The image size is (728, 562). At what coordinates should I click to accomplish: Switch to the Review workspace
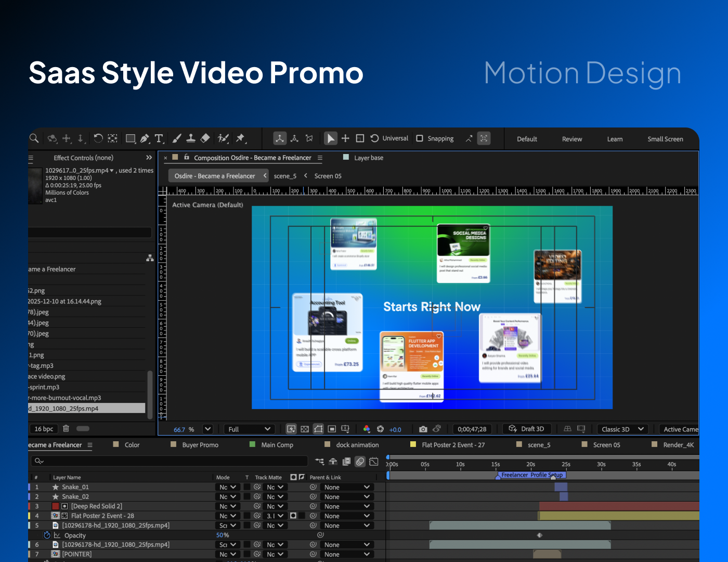pos(572,139)
